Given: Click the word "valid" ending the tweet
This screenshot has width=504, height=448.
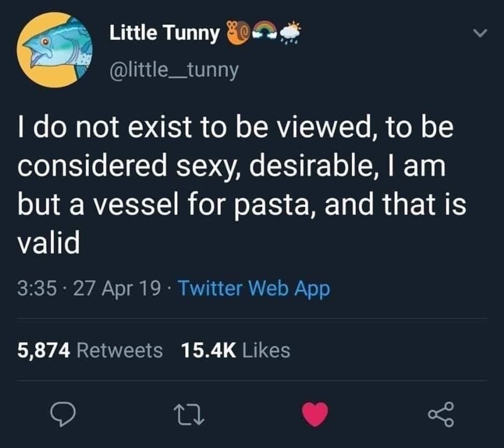Looking at the screenshot, I should tap(48, 244).
